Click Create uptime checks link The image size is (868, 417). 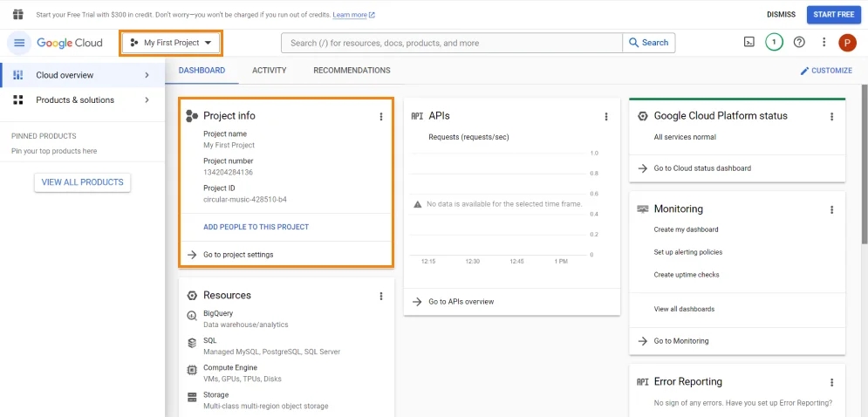(687, 275)
